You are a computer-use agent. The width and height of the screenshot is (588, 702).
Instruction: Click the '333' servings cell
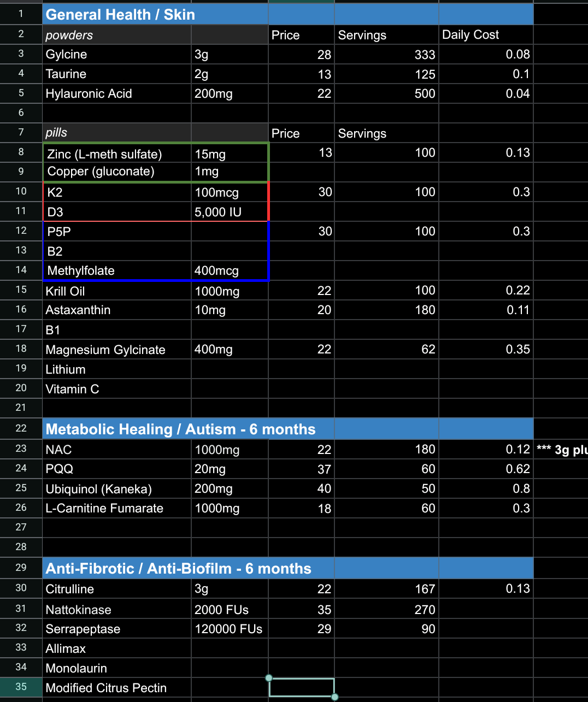(x=386, y=55)
